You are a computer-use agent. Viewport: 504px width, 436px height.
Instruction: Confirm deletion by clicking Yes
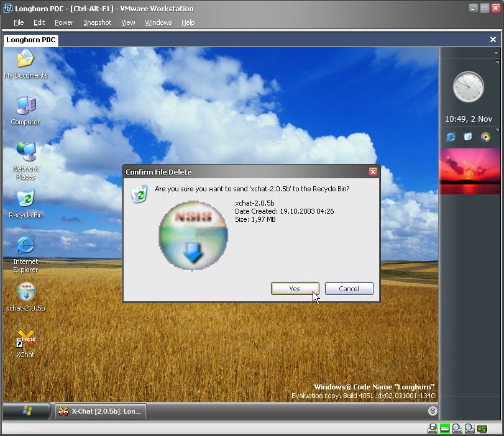pos(295,289)
